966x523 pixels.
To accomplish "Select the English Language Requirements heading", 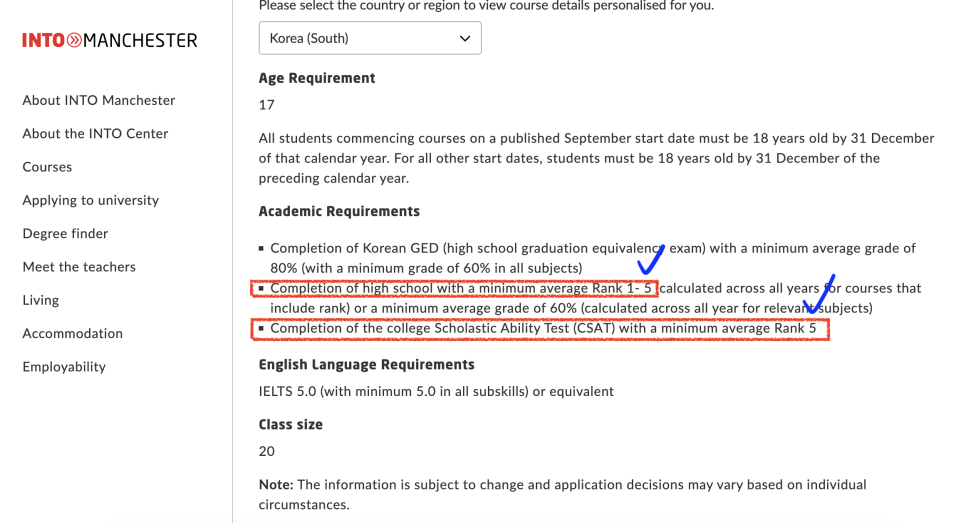I will click(367, 365).
